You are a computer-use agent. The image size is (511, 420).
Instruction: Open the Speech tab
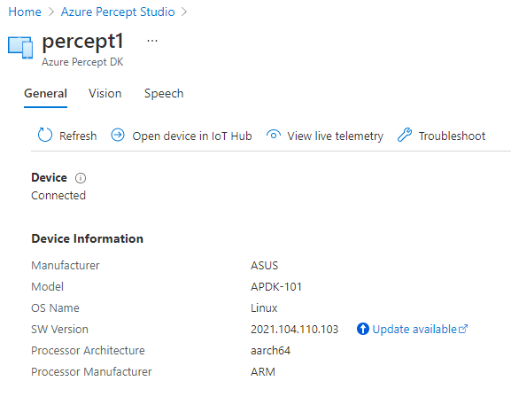tap(164, 94)
